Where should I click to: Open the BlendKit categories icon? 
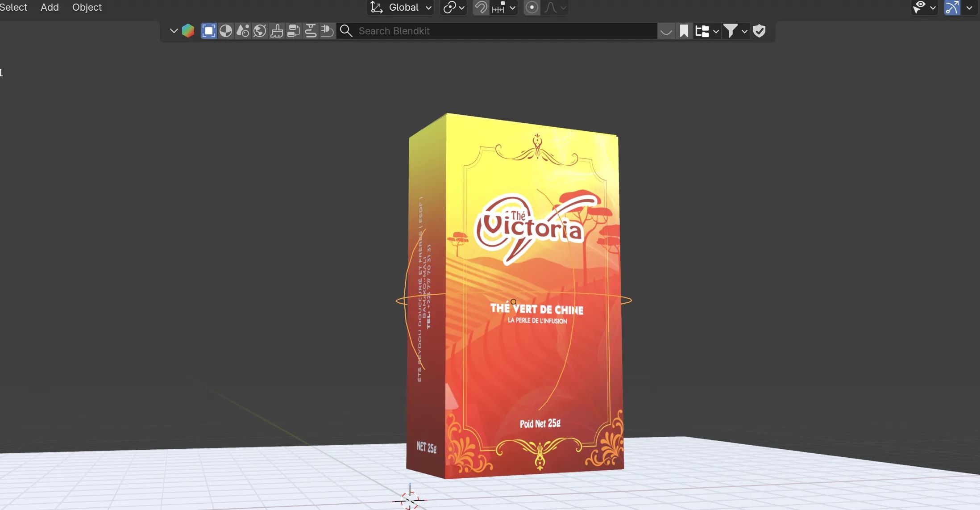[702, 31]
